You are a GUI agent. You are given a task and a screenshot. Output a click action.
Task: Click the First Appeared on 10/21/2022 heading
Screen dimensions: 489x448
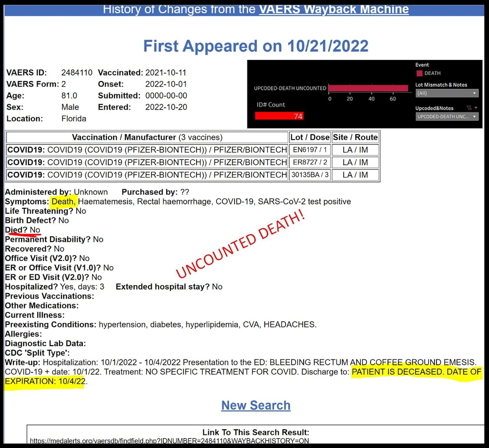coord(256,46)
